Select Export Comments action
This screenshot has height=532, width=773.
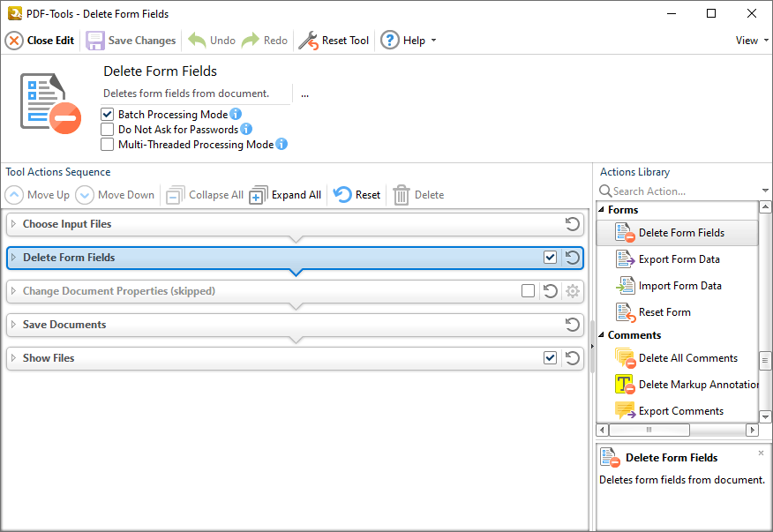point(677,411)
